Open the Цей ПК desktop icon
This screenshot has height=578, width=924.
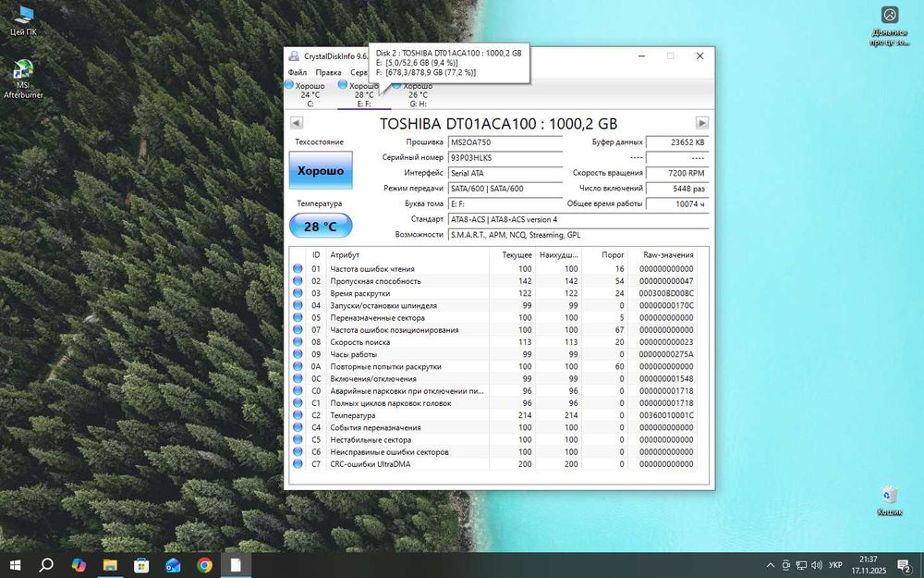[x=24, y=20]
